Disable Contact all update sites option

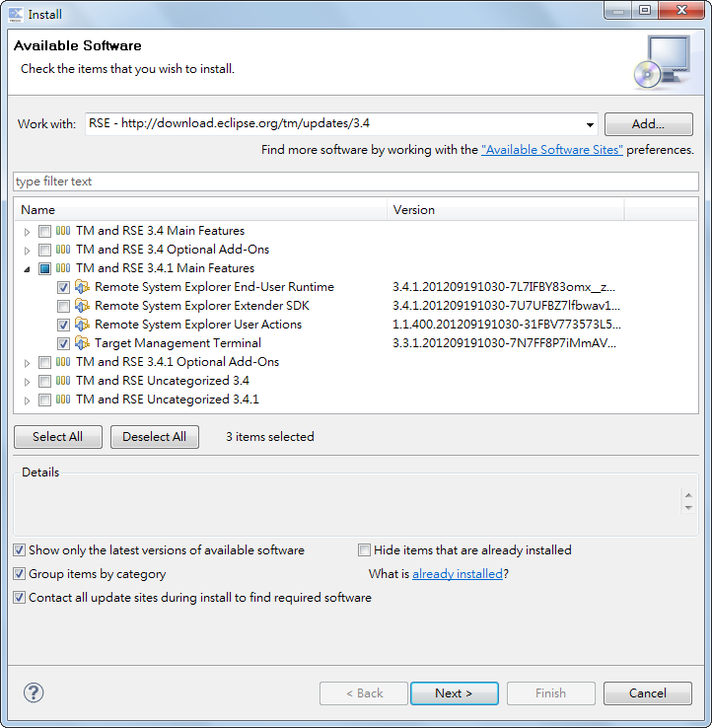coord(19,598)
